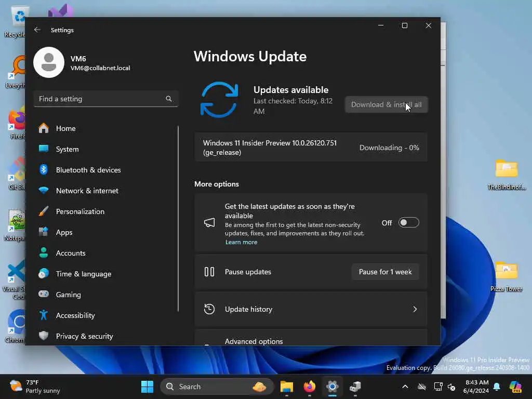Click the Settings gear taskbar icon

coord(332,387)
